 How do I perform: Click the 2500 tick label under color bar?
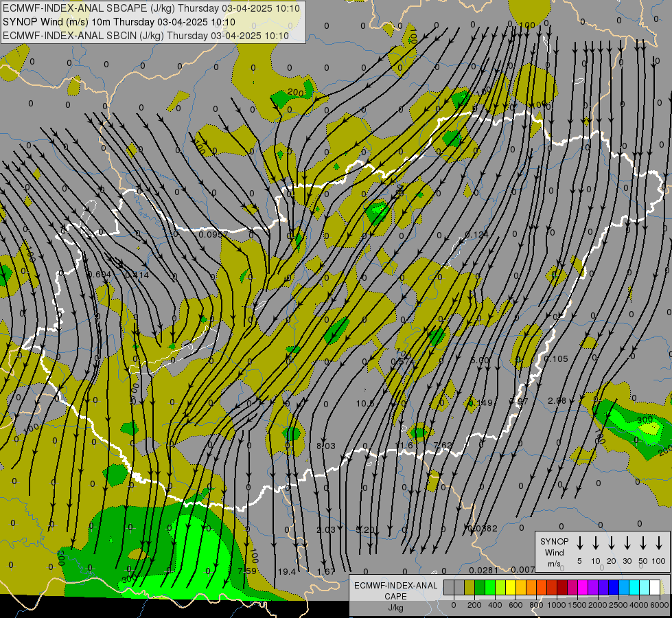[618, 605]
